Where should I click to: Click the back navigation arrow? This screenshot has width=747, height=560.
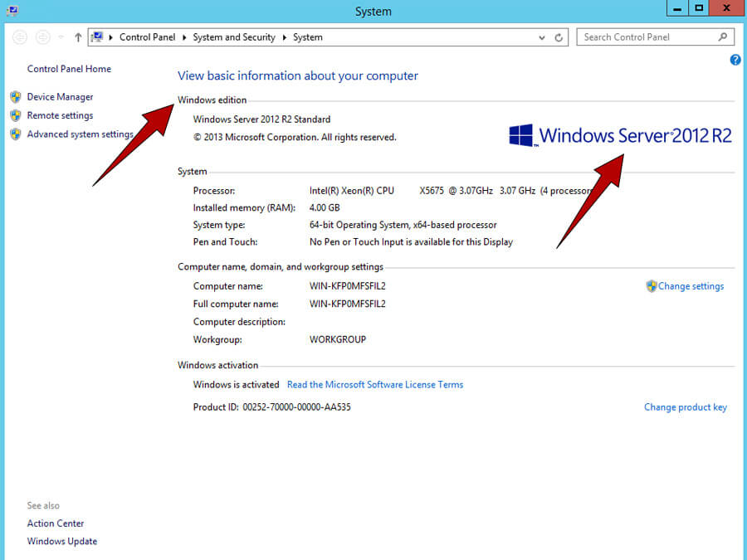point(20,37)
